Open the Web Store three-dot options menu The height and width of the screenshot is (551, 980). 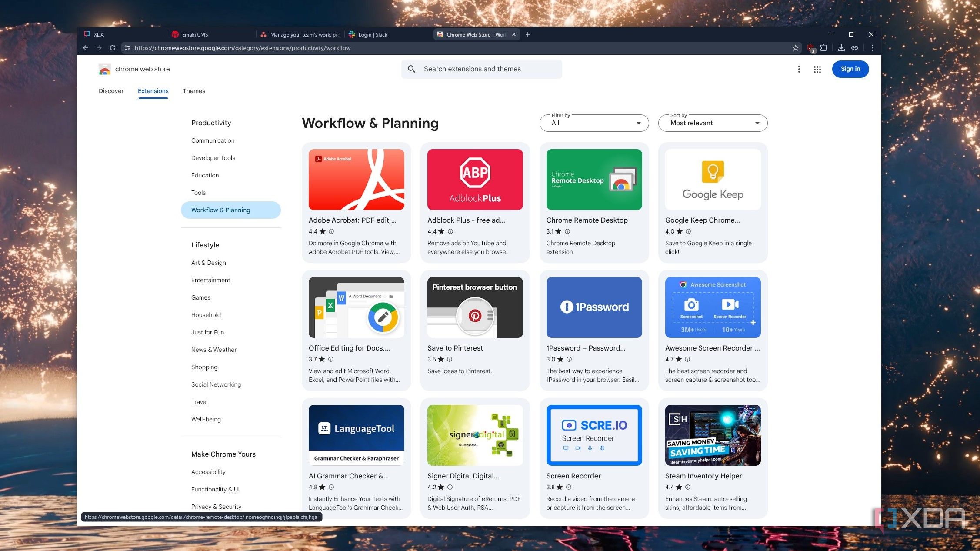pos(799,69)
